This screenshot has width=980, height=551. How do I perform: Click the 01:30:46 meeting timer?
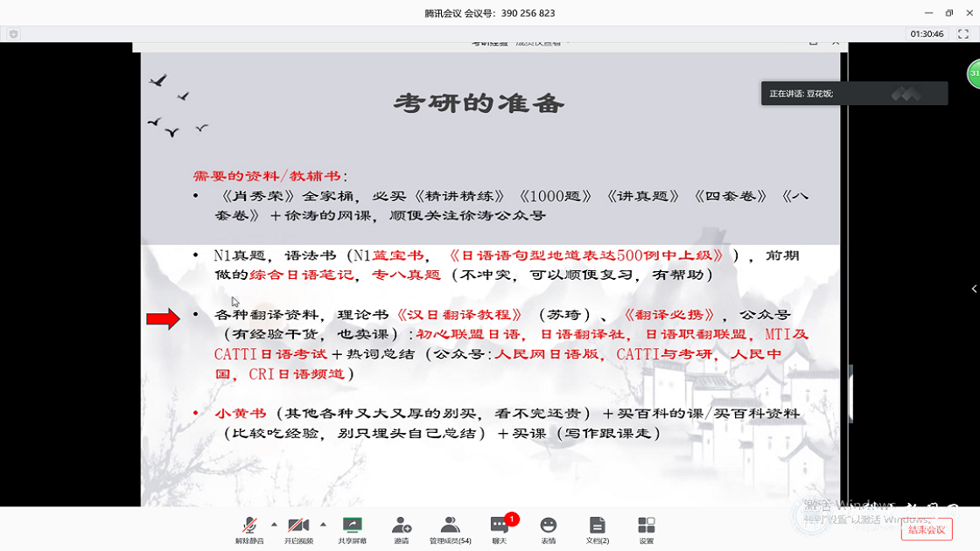927,34
